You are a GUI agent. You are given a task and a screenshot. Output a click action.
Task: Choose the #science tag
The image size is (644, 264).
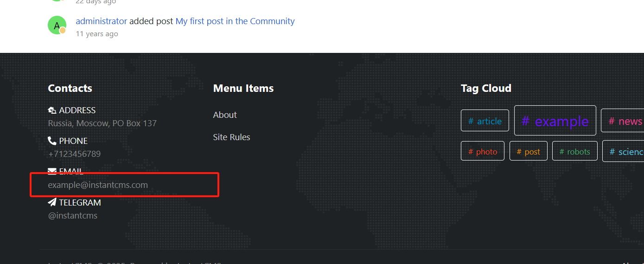(624, 151)
